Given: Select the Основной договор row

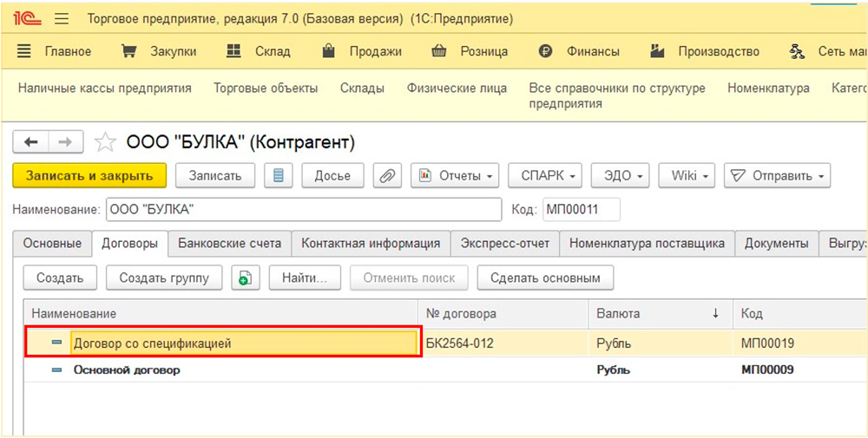Looking at the screenshot, I should point(127,370).
